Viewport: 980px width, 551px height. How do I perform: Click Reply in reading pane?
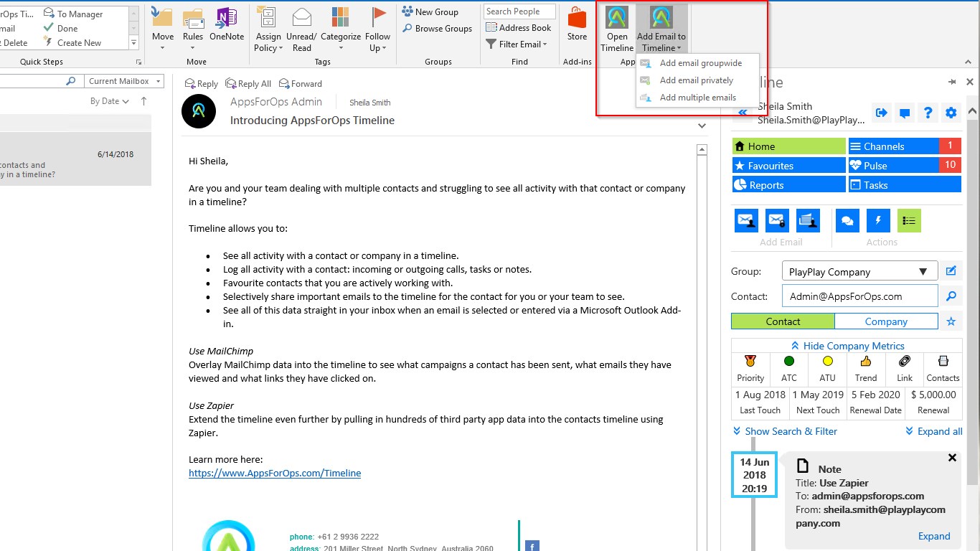click(202, 84)
